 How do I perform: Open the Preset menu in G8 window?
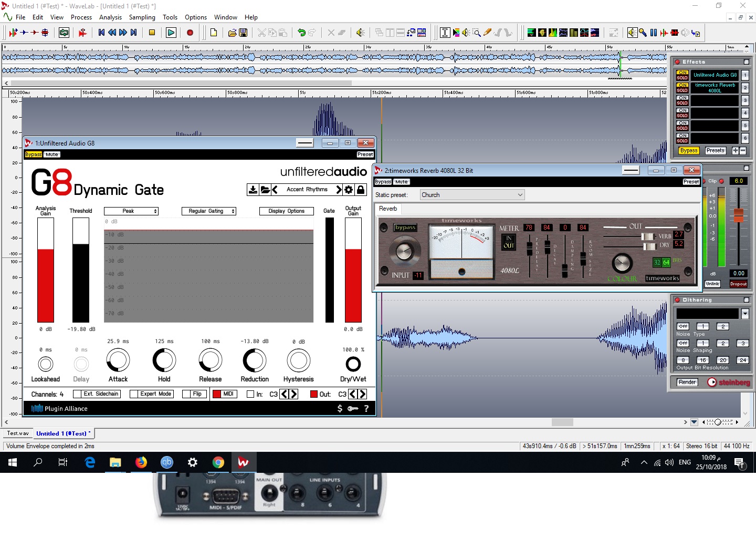(x=365, y=154)
